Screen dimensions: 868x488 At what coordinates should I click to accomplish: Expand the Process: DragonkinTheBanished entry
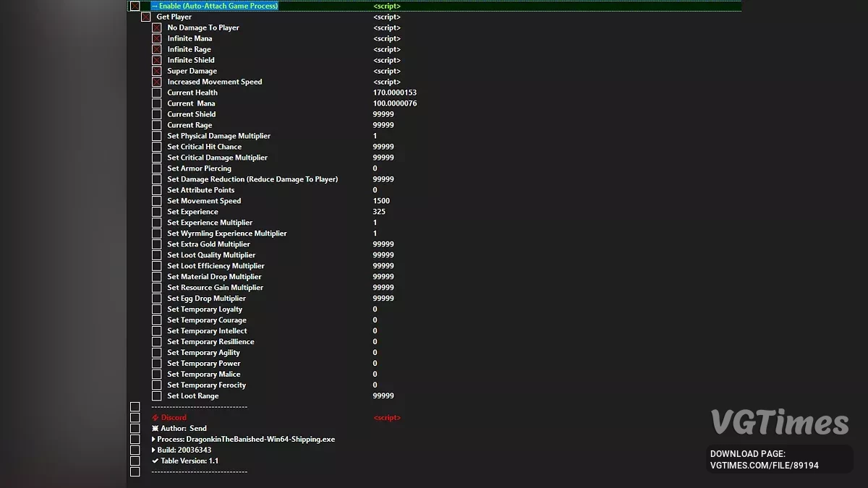click(154, 440)
